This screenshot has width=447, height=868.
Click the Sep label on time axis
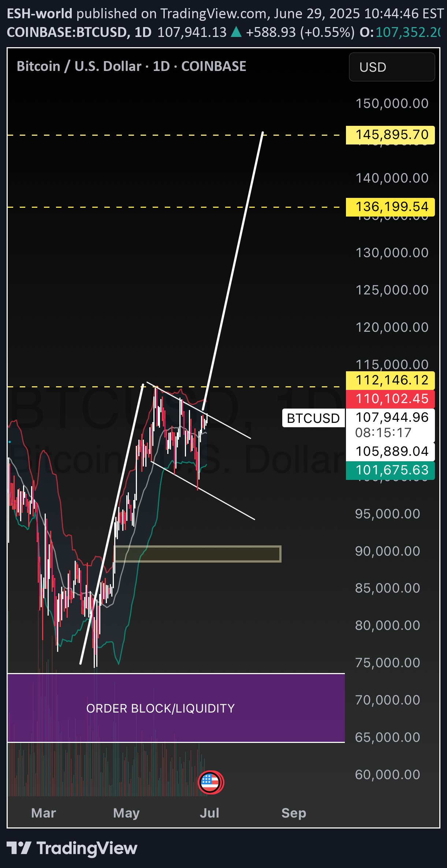point(294,813)
